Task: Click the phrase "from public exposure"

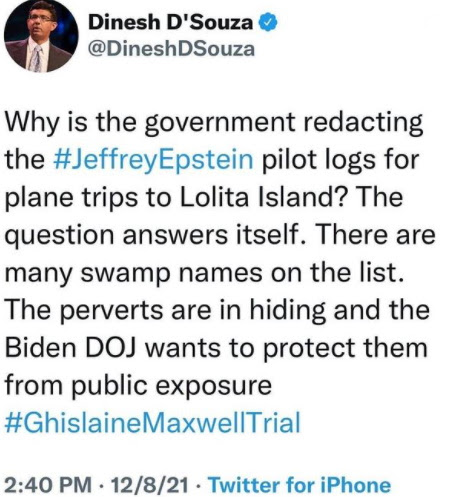Action: coord(138,386)
